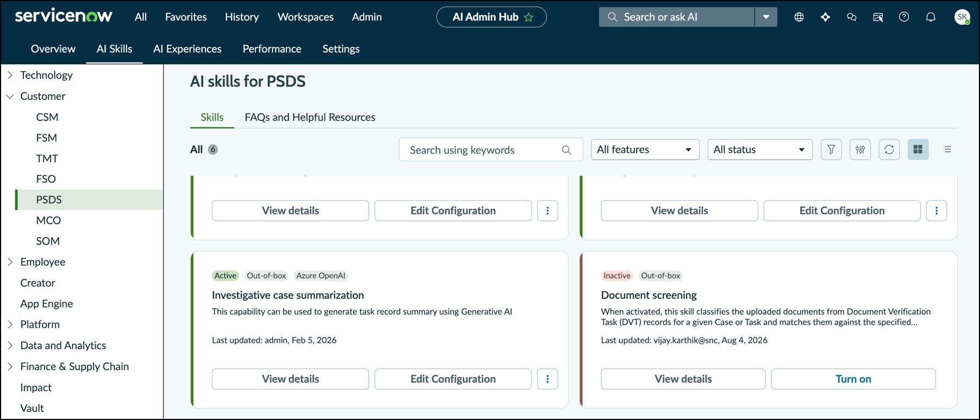Image resolution: width=980 pixels, height=420 pixels.
Task: Refresh the skills list
Action: [889, 149]
